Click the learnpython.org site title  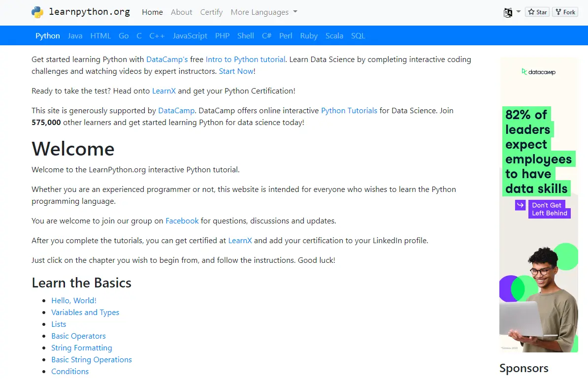pyautogui.click(x=89, y=12)
